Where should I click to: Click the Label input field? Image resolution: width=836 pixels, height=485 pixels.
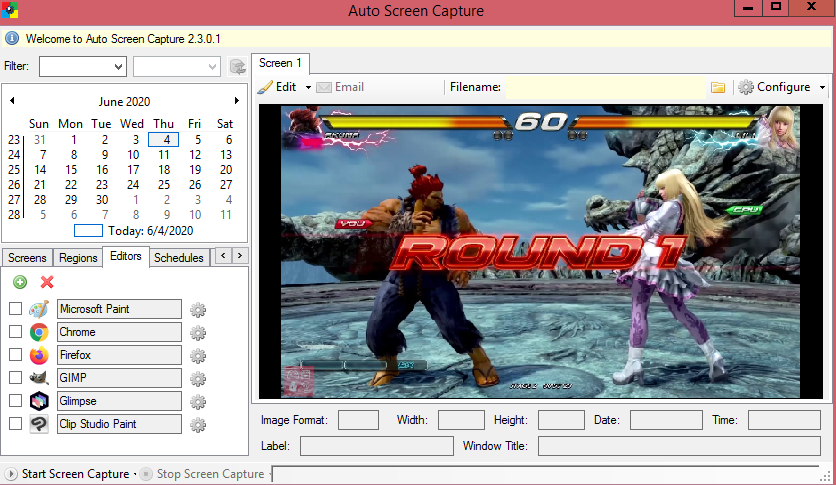coord(376,446)
